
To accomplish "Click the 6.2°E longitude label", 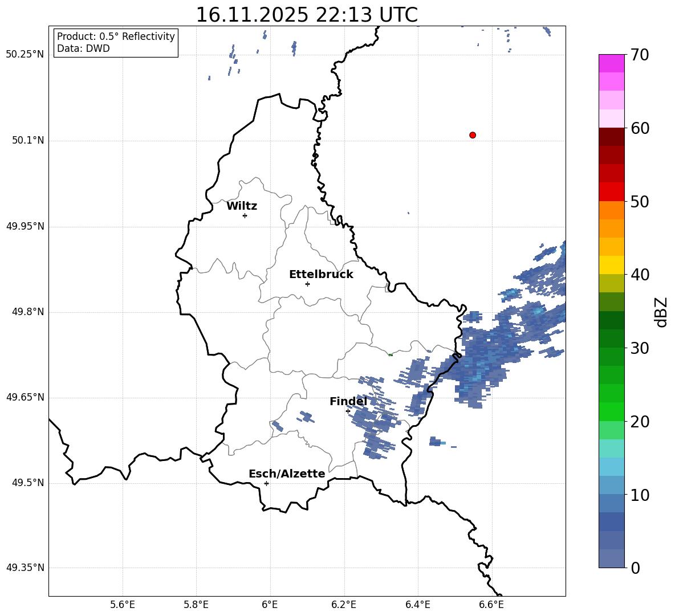I will 344,605.
